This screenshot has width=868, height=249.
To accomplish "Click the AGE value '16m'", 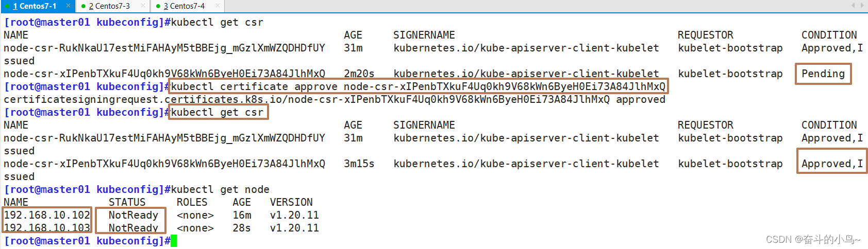I will [242, 215].
